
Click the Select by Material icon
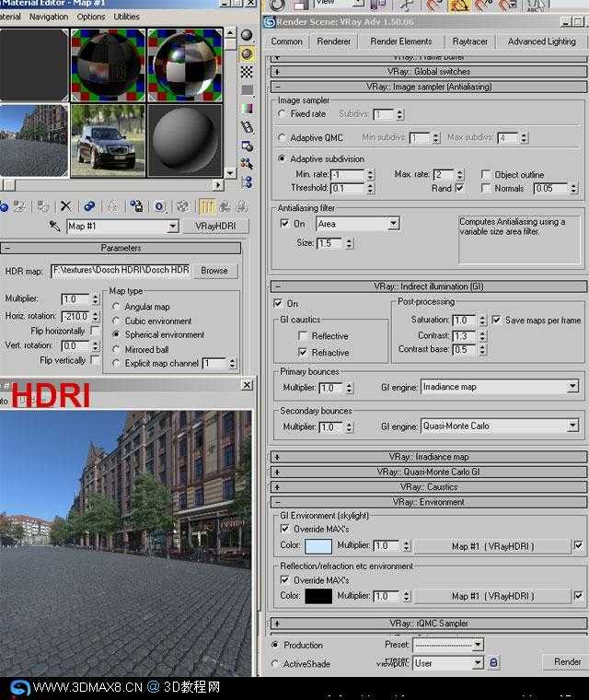point(247,164)
